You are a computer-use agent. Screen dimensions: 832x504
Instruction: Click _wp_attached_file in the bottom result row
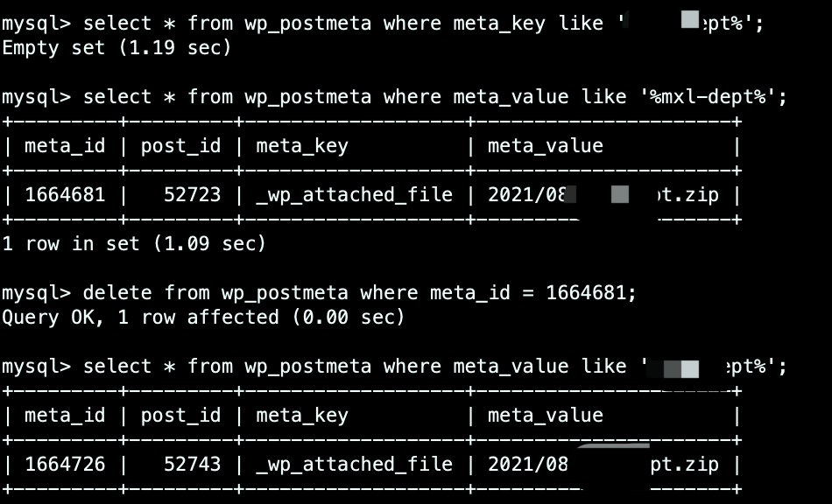pyautogui.click(x=355, y=464)
